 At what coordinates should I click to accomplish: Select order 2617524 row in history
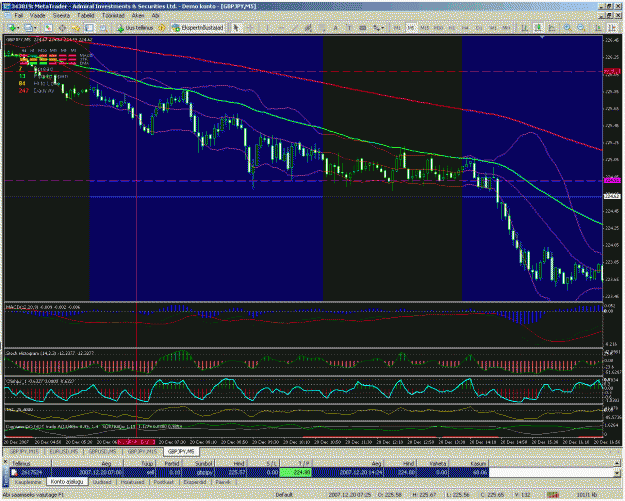[250, 472]
